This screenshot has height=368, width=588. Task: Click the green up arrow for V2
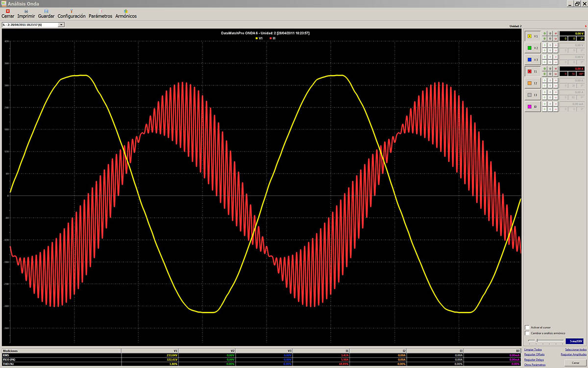click(544, 45)
